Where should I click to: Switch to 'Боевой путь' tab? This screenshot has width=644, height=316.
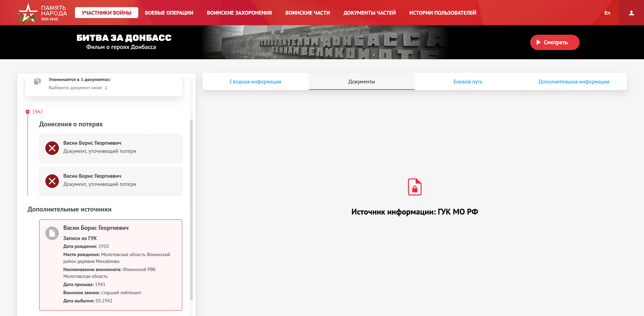click(x=468, y=82)
